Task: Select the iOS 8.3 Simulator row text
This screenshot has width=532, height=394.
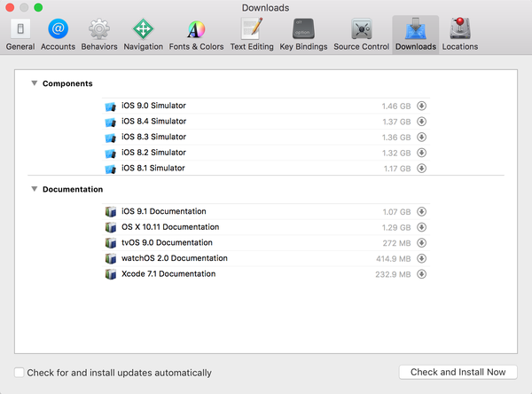Action: (x=153, y=137)
